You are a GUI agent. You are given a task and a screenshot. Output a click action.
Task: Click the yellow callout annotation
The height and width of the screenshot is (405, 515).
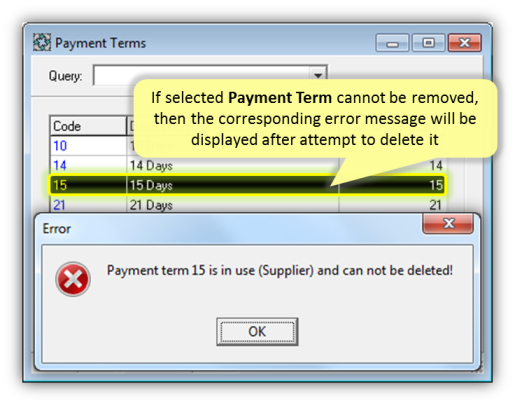pos(315,119)
